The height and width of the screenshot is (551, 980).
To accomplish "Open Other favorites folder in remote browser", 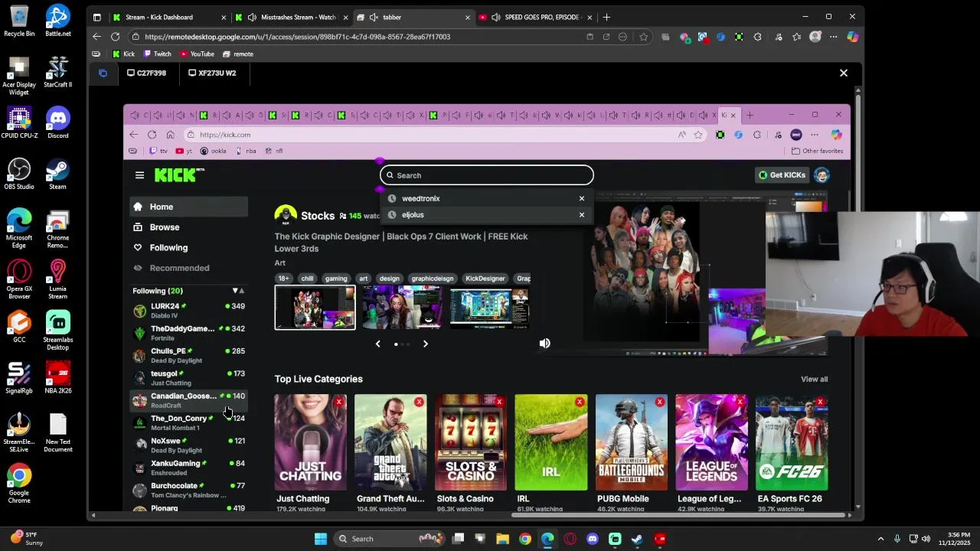I will point(817,151).
